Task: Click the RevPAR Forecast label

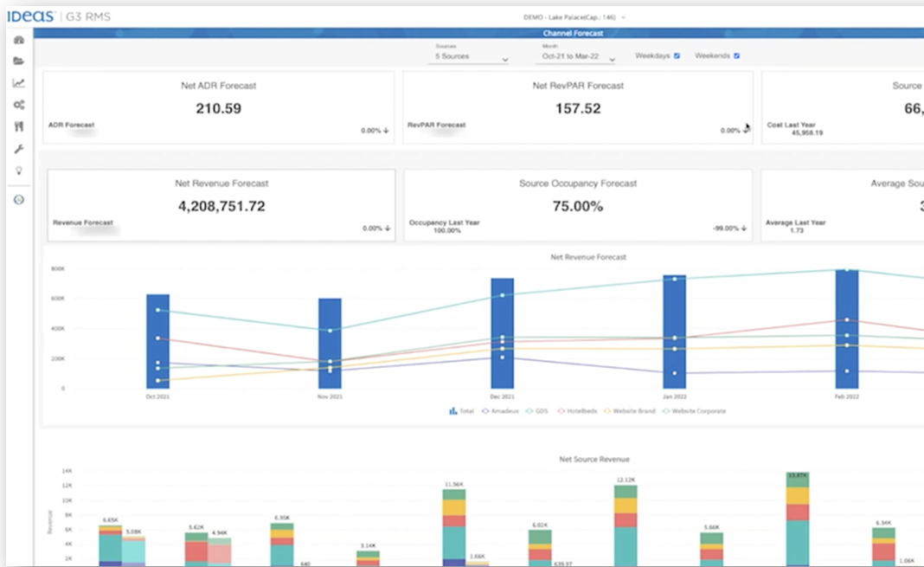Action: (x=437, y=125)
